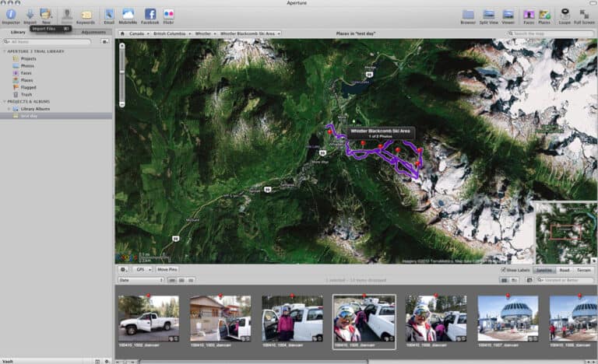The image size is (598, 364).
Task: Switch to the Adjustments tab
Action: 93,33
